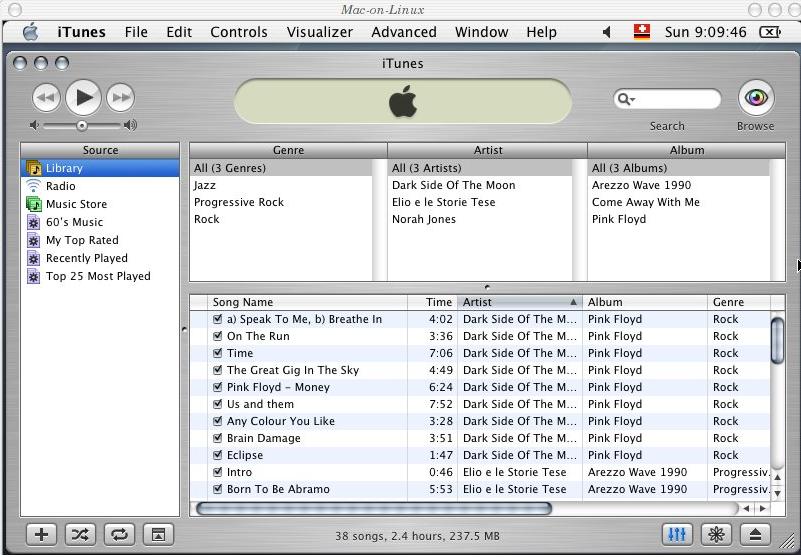The height and width of the screenshot is (557, 801).
Task: Filter by Jazz genre
Action: 281,185
